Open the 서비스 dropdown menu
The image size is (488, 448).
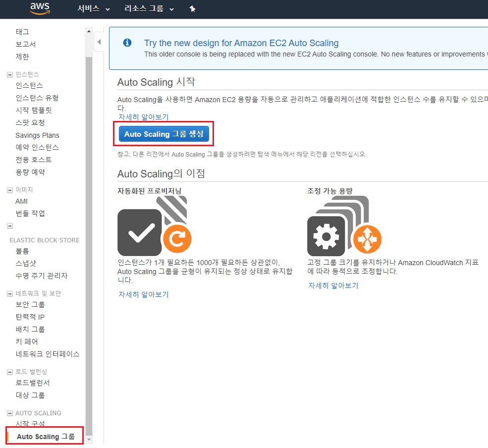pos(93,9)
